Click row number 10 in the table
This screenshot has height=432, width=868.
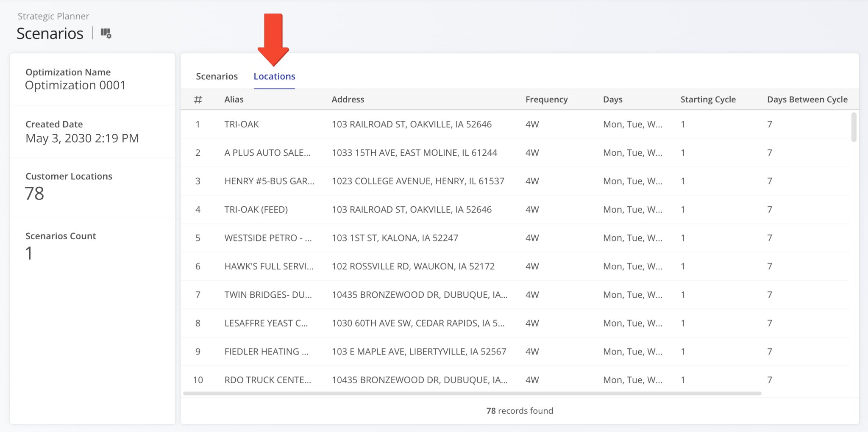tap(198, 379)
